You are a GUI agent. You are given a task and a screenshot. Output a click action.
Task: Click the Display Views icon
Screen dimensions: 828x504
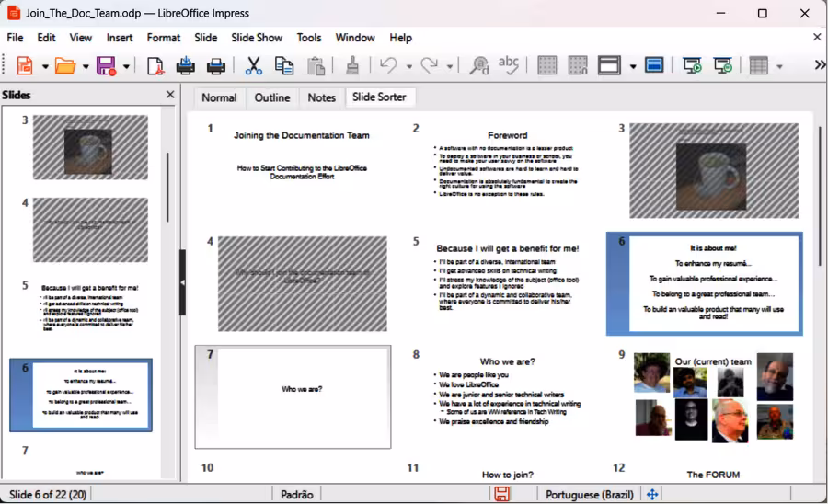[609, 66]
